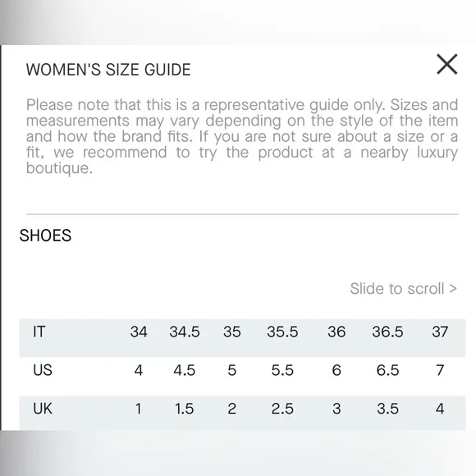The height and width of the screenshot is (476, 476).
Task: Click the Slide to scroll hint
Action: point(403,288)
